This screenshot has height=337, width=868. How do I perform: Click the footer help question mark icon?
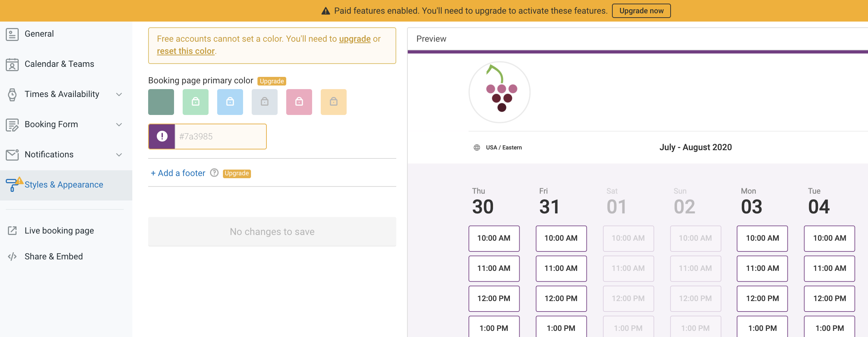pos(214,173)
